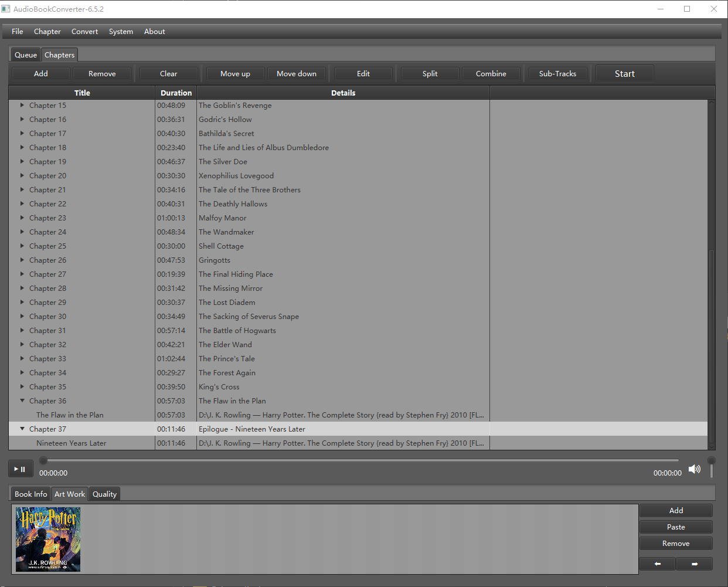This screenshot has width=728, height=587.
Task: Split the selected chapter
Action: pos(429,73)
